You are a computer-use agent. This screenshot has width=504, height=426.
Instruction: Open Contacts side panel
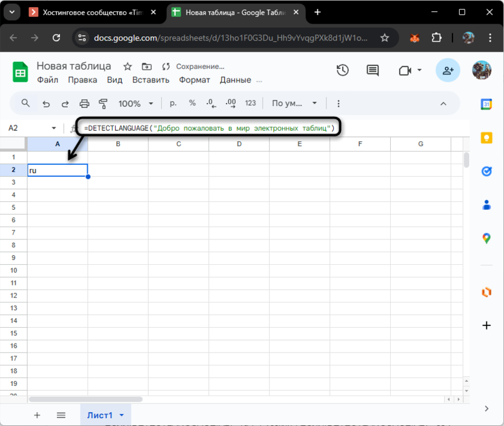486,205
